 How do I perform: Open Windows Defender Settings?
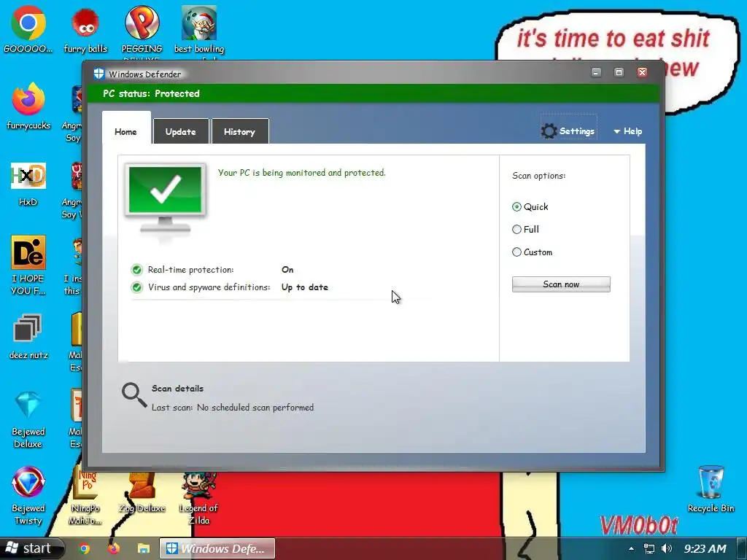tap(568, 131)
